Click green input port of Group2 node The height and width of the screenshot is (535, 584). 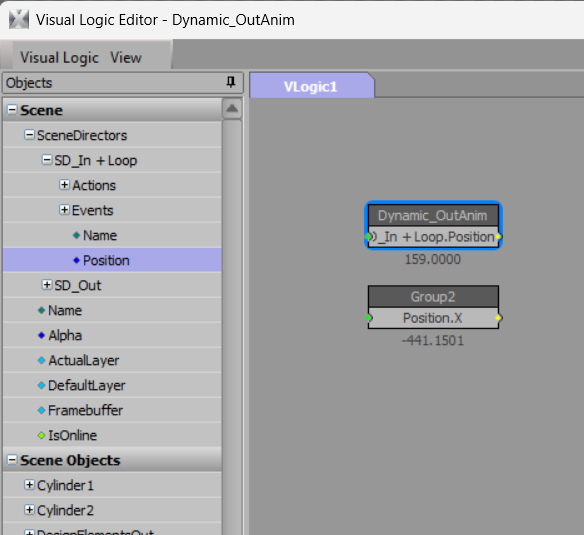coord(368,318)
